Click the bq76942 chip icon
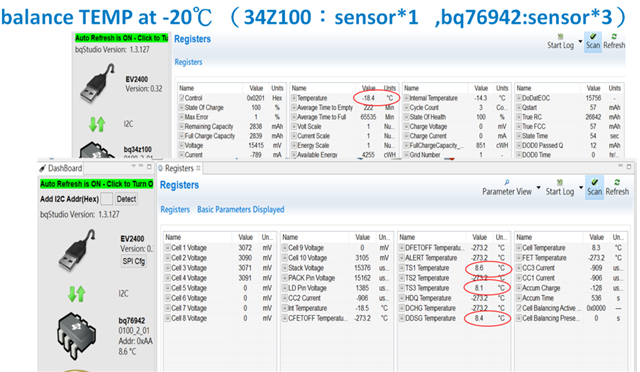Screen dimensions: 640x372 [76, 336]
